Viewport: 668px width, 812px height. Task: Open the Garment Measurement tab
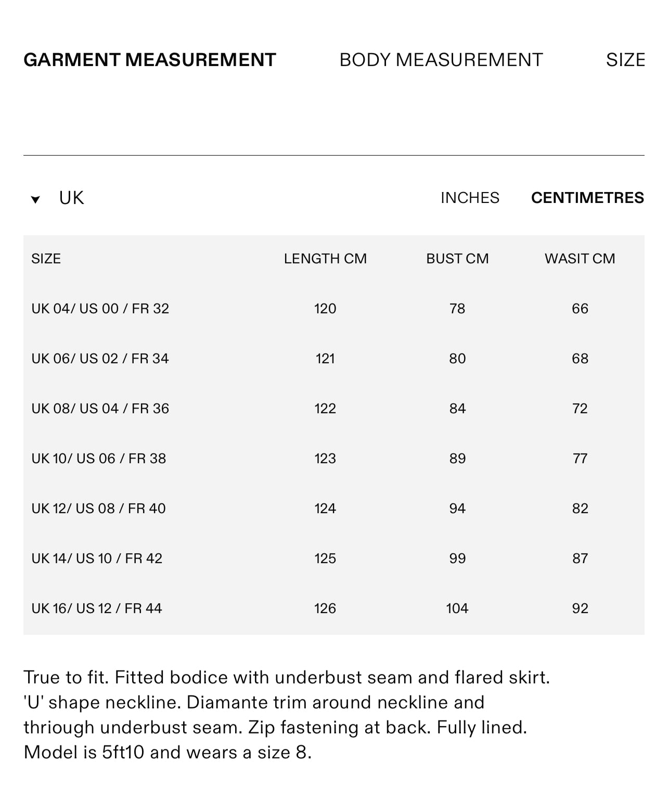(150, 60)
